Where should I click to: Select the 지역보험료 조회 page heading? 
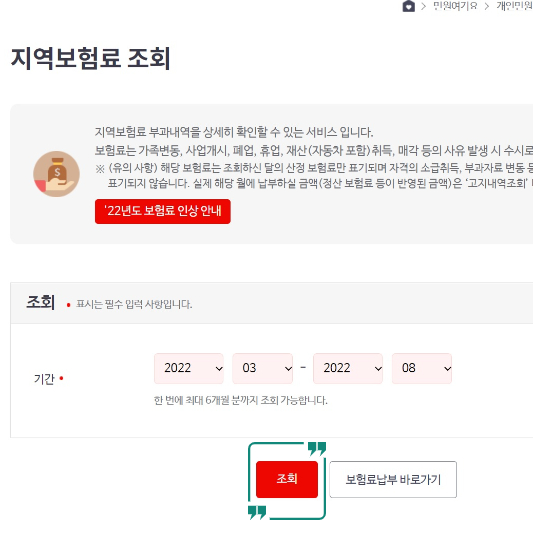[90, 58]
